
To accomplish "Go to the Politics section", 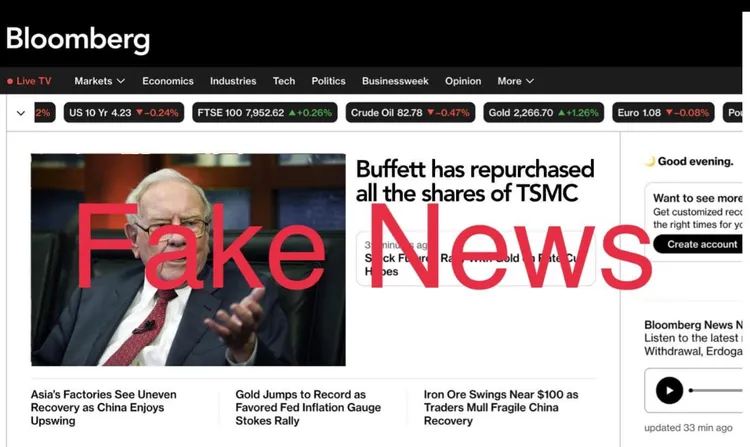I will (328, 81).
